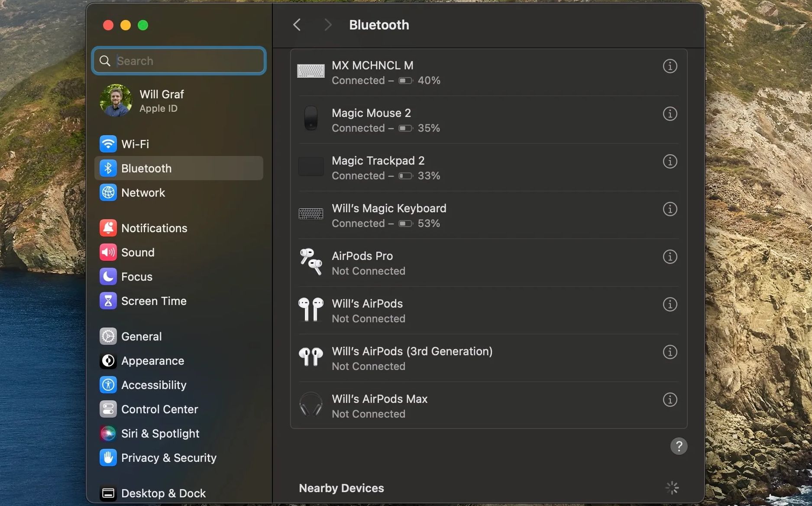Select the Focus moon icon

(x=108, y=276)
